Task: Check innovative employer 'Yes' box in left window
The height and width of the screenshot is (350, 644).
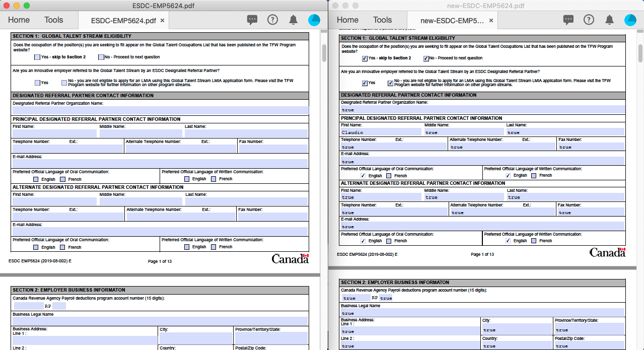Action: point(37,83)
